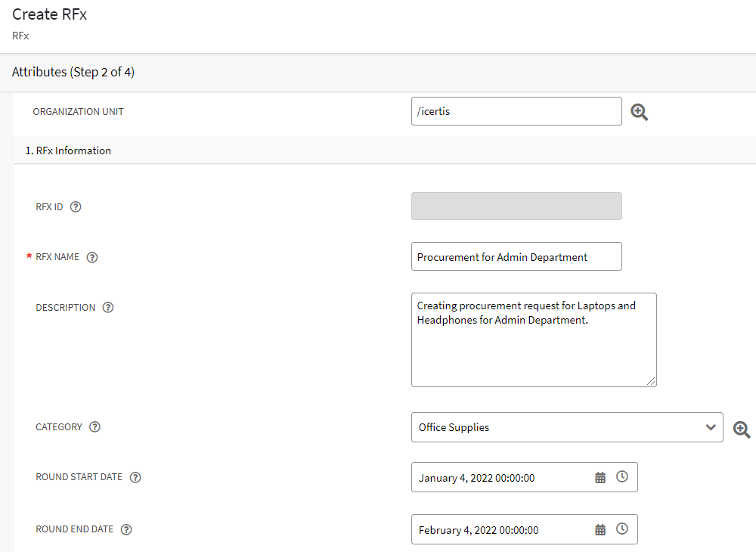Image resolution: width=756 pixels, height=552 pixels.
Task: Click the help icon beside RFX NAME
Action: tap(92, 257)
